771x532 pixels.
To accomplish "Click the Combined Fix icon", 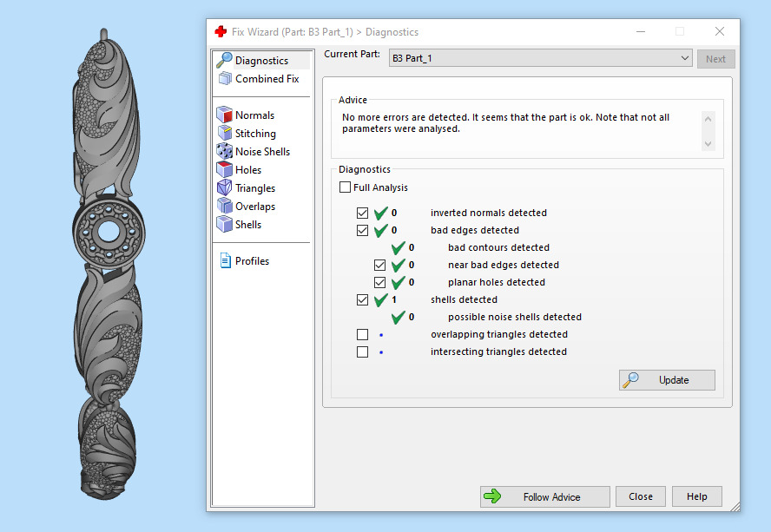I will [x=225, y=78].
